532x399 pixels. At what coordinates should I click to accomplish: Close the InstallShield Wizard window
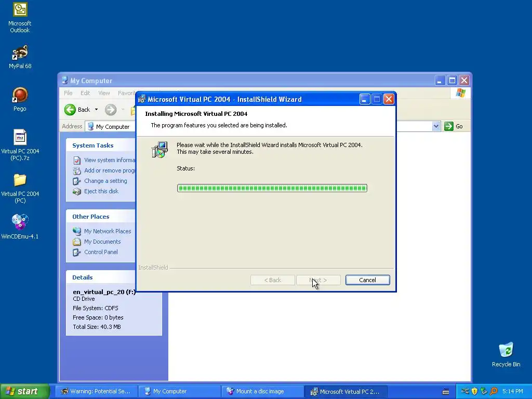click(389, 99)
